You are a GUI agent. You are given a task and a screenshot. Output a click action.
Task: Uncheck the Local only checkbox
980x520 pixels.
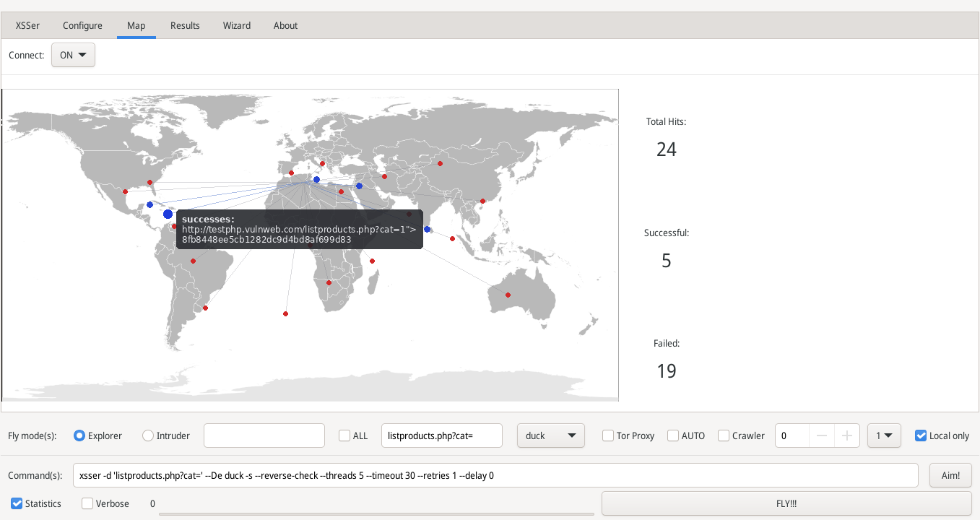point(942,435)
